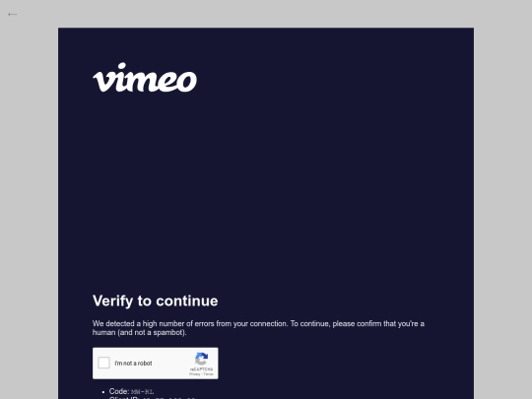The image size is (532, 399).
Task: Click the back arrow icon
Action: [x=12, y=14]
